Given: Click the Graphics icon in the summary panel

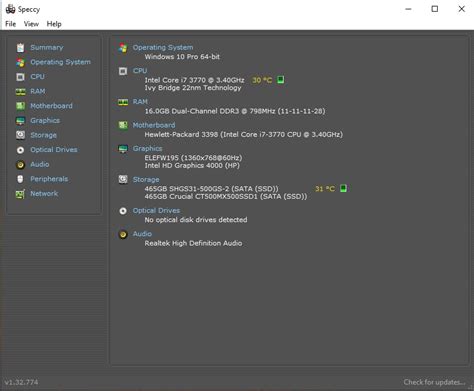Looking at the screenshot, I should (x=123, y=149).
